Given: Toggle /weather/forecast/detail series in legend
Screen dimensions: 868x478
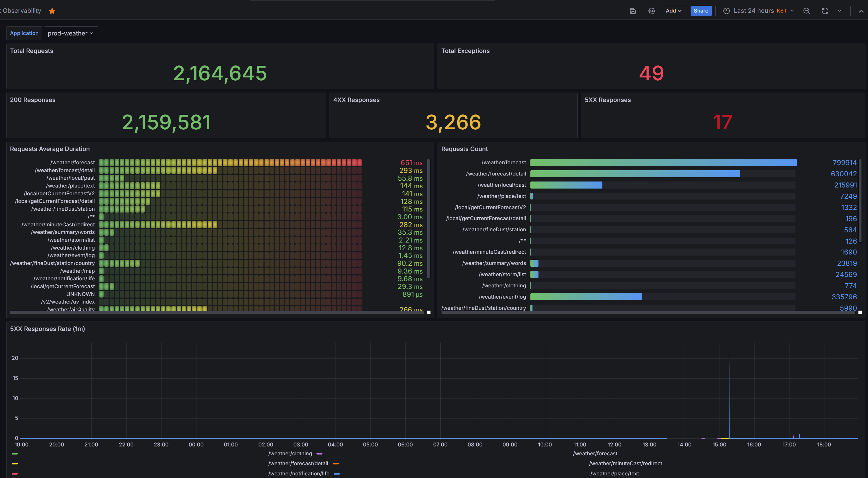Looking at the screenshot, I should pos(298,463).
